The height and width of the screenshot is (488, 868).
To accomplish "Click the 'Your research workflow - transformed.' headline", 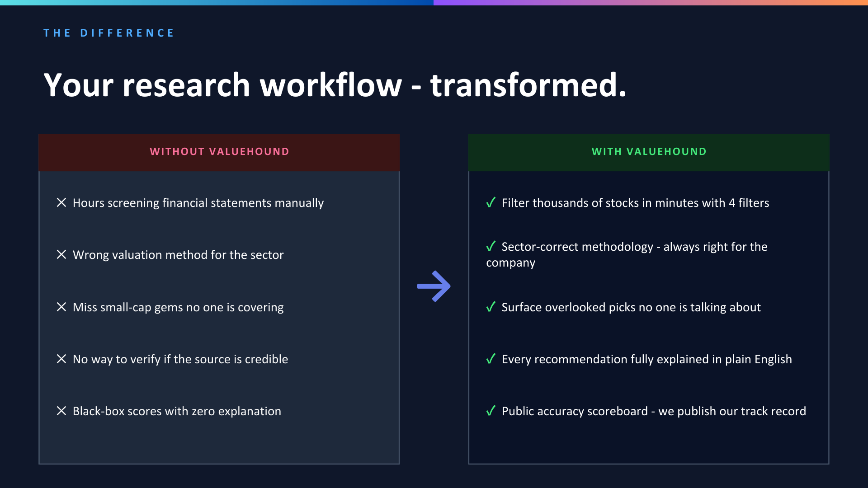I will point(335,85).
